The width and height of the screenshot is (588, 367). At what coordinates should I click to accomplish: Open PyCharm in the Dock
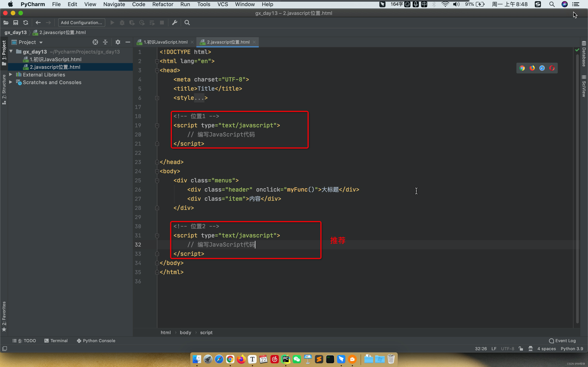click(x=286, y=359)
